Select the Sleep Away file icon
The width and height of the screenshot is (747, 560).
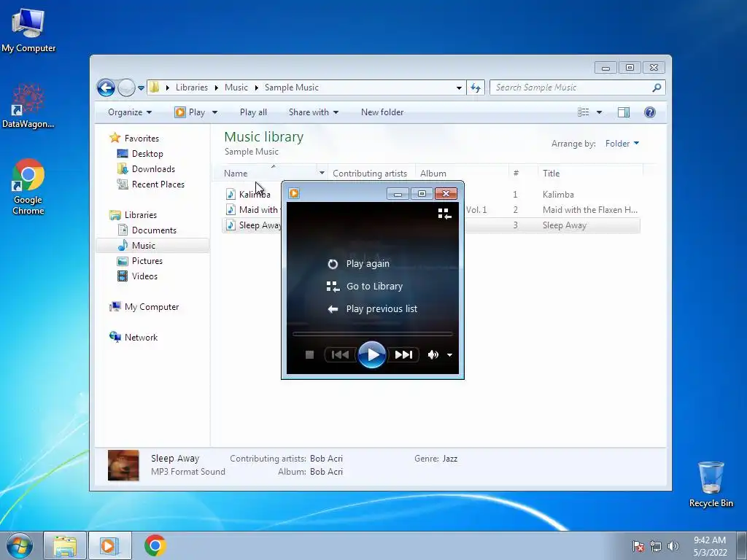(x=231, y=225)
